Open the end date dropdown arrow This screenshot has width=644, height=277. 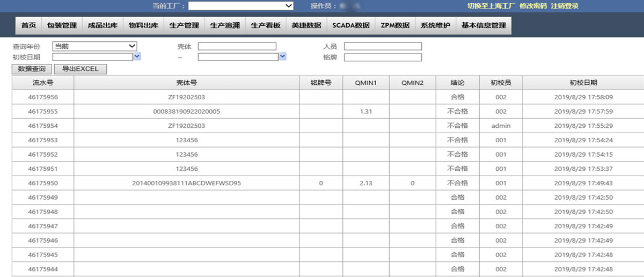point(282,56)
